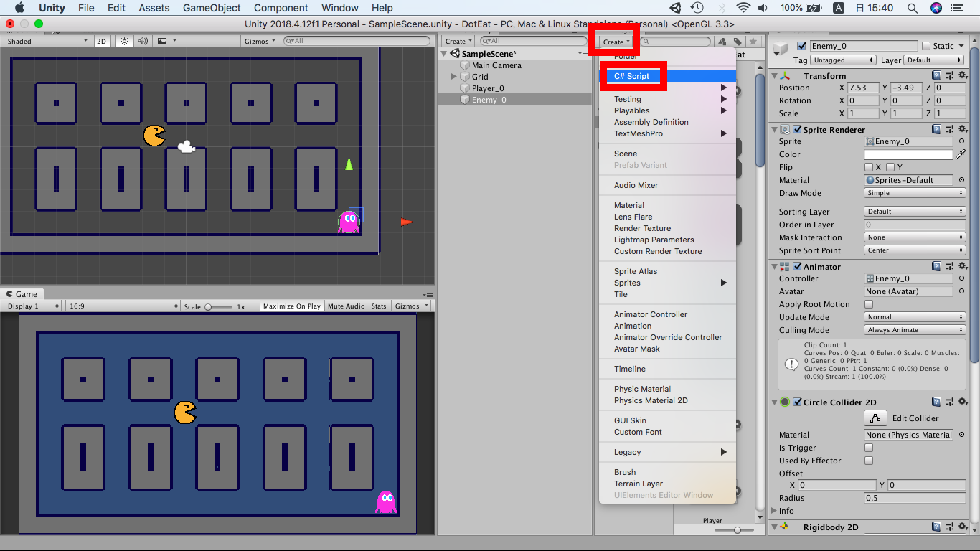Enable Used By Effector checkbox
The width and height of the screenshot is (980, 551).
(869, 461)
